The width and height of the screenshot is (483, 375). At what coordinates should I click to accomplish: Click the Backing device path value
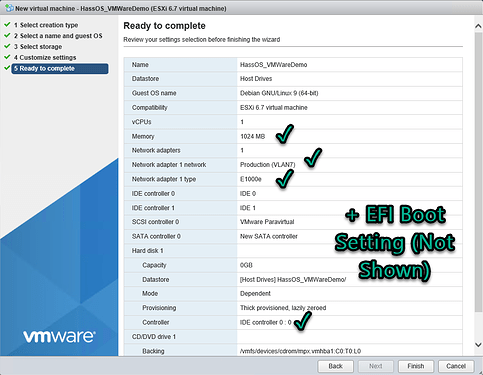pos(300,351)
